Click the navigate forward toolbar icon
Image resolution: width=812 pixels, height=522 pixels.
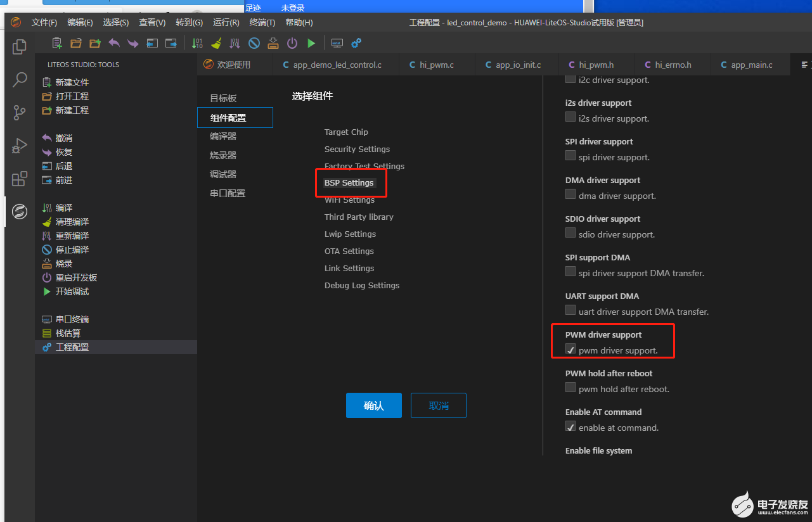[171, 43]
